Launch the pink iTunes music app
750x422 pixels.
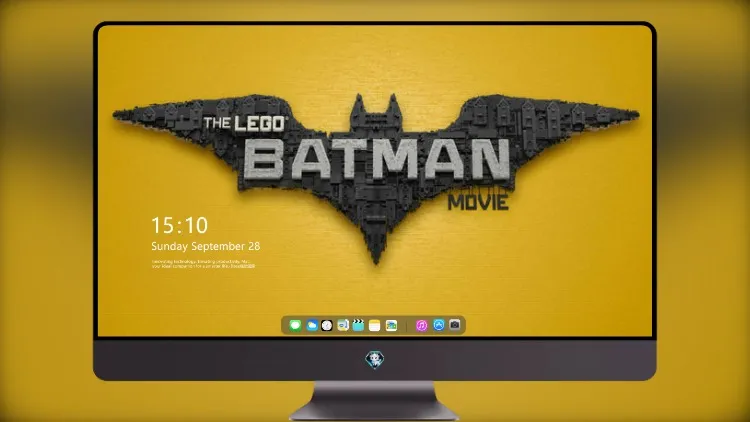pyautogui.click(x=421, y=325)
